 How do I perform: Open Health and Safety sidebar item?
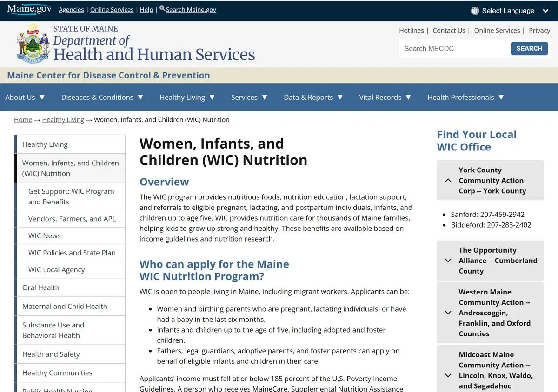click(70, 354)
